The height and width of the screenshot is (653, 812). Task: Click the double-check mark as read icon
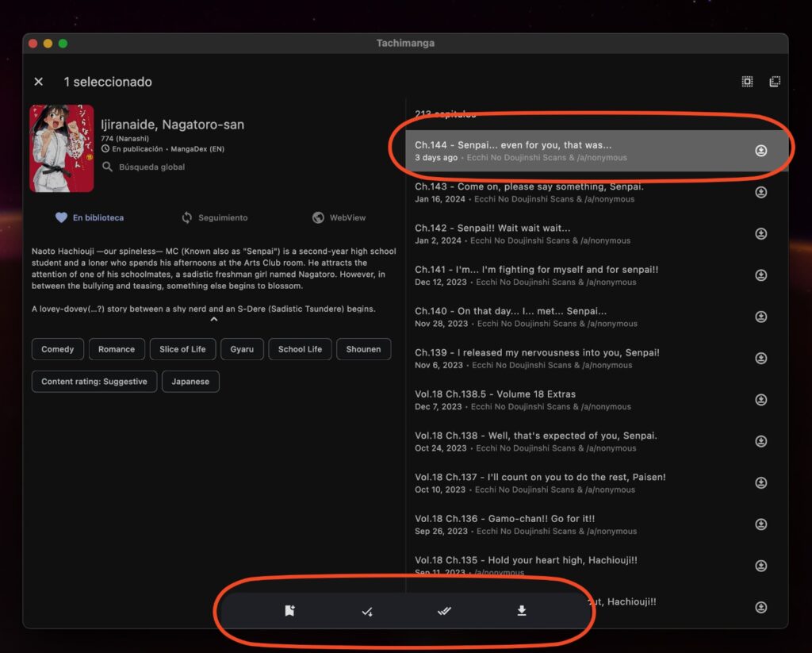point(445,611)
